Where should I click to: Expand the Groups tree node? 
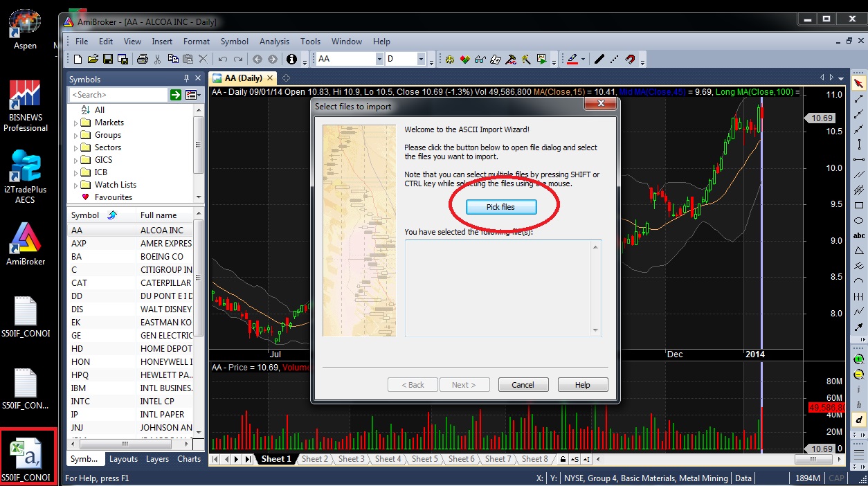click(x=75, y=136)
